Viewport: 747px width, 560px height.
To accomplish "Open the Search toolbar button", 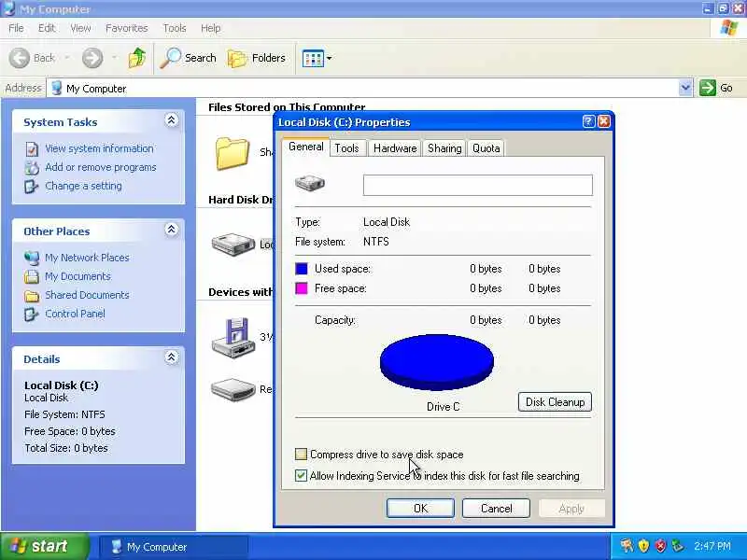I will (x=188, y=58).
